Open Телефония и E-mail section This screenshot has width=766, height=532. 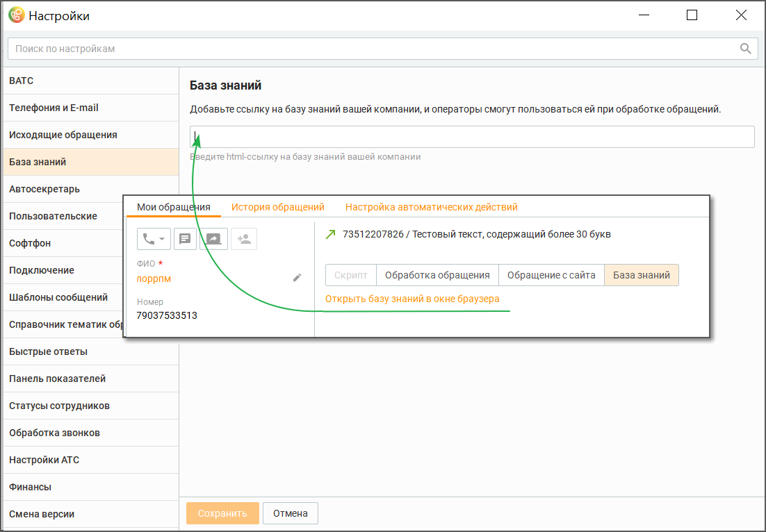(91, 108)
